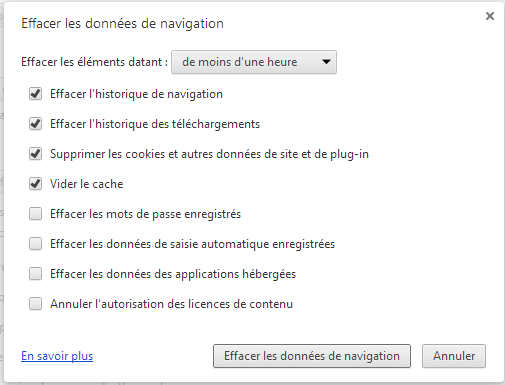Check the 'données des applications hébergées' checkbox
Screen dimensions: 505x385
click(35, 274)
